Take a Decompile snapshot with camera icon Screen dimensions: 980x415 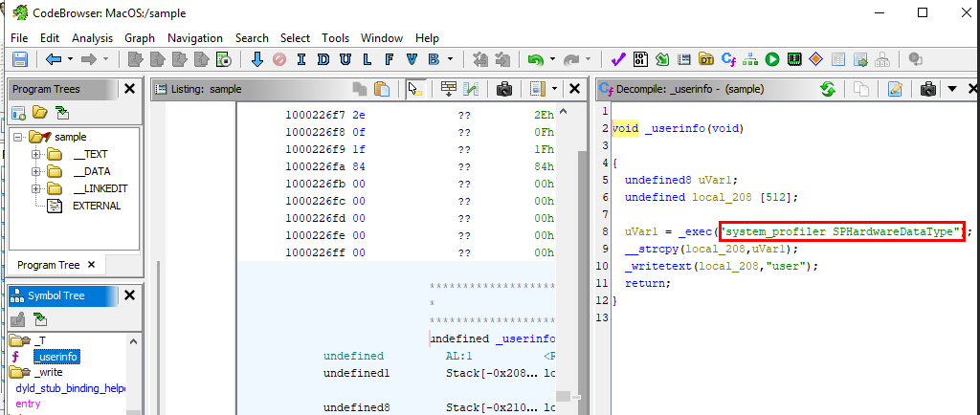pyautogui.click(x=928, y=89)
